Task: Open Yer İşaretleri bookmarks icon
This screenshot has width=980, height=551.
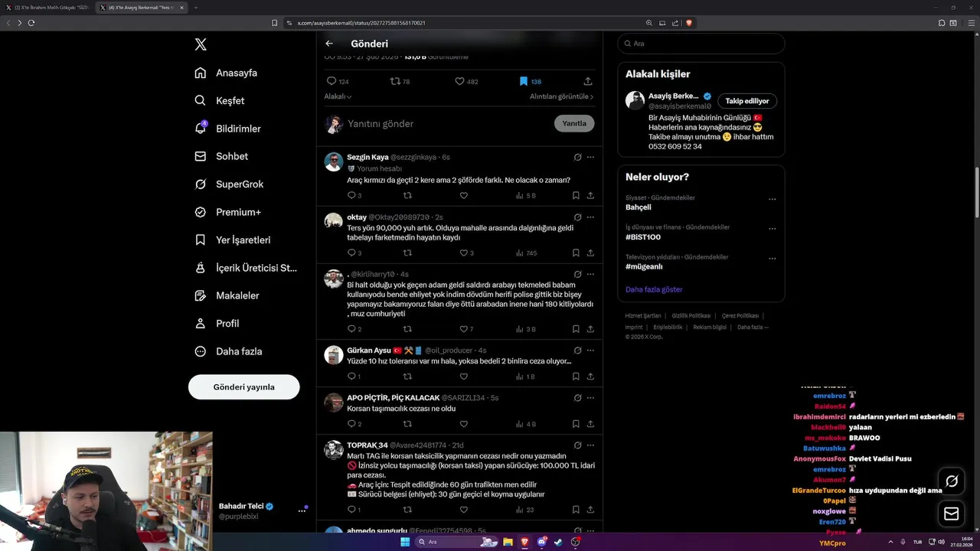Action: (x=200, y=240)
